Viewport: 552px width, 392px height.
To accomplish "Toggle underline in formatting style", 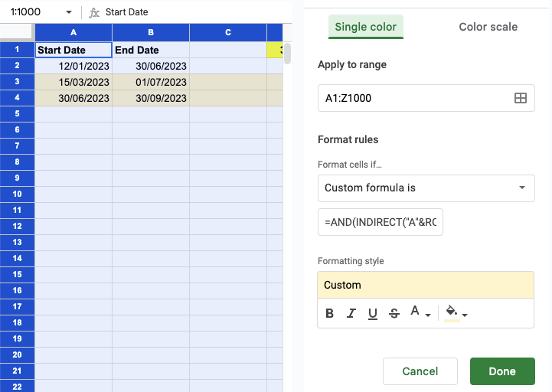I will coord(372,313).
